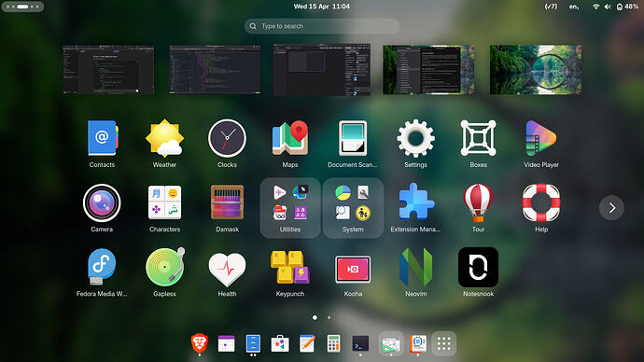Go to next app grid page

coord(611,208)
